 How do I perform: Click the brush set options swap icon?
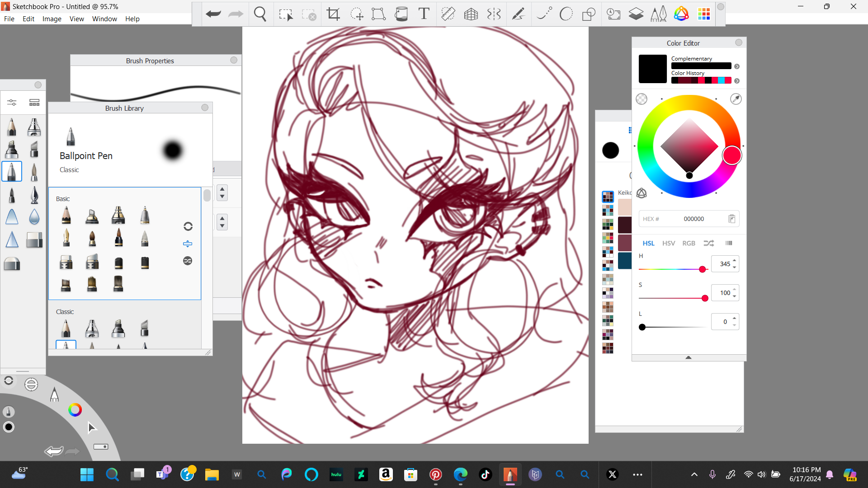(x=188, y=261)
